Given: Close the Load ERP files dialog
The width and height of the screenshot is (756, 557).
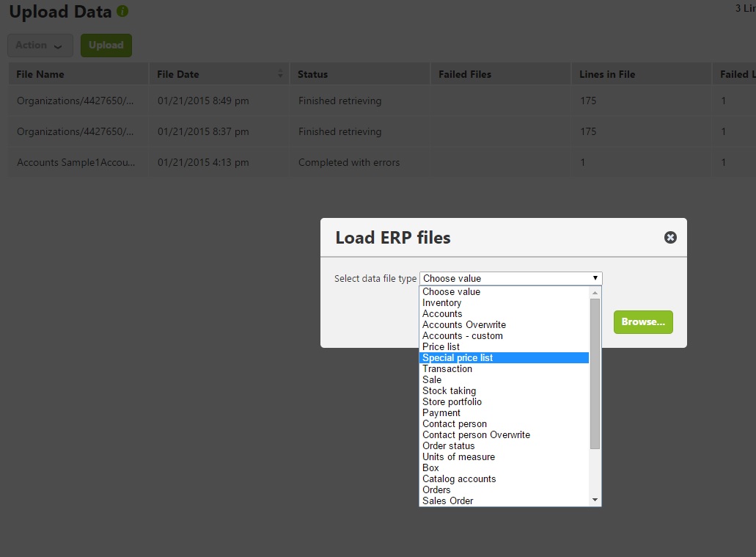Looking at the screenshot, I should [670, 237].
